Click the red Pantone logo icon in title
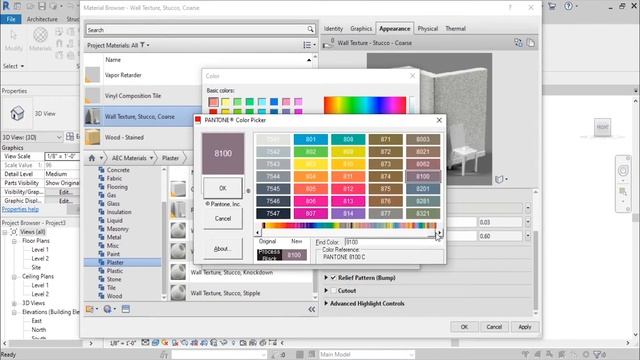This screenshot has height=360, width=640. point(198,120)
